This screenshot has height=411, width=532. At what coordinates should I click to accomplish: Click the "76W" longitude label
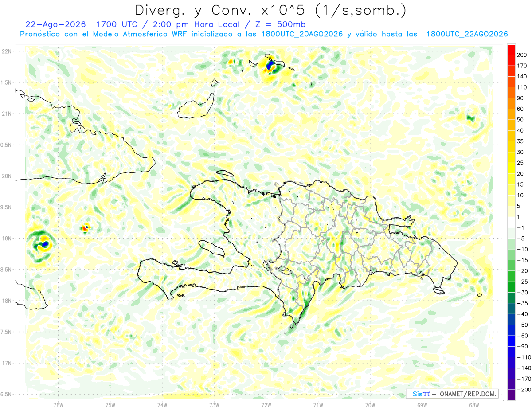[58, 405]
